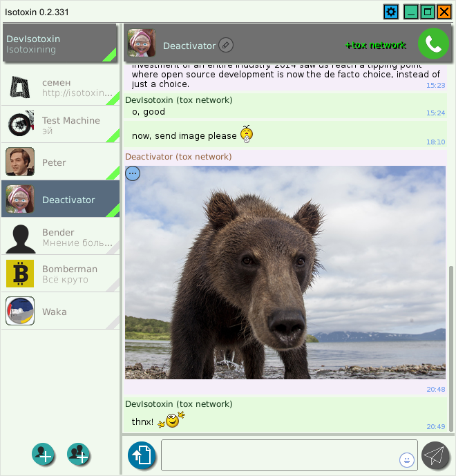The height and width of the screenshot is (476, 456).
Task: Click Isotoxining status text
Action: tap(31, 50)
